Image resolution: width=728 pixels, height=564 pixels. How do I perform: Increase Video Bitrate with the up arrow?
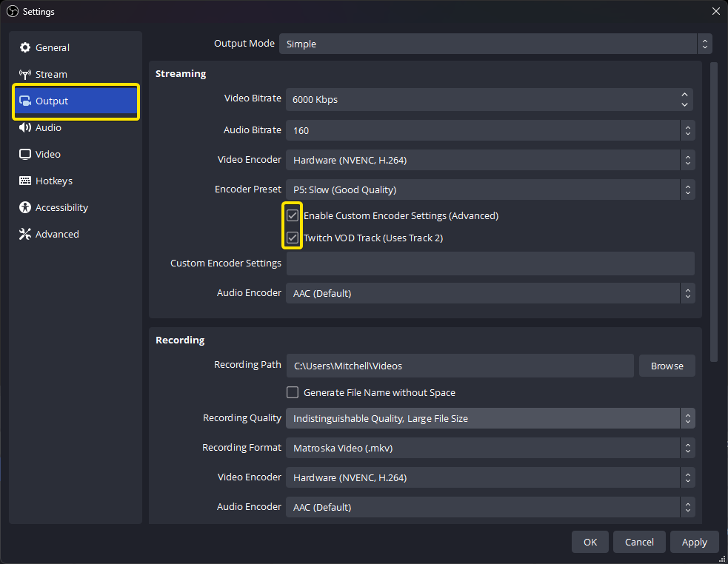click(685, 94)
